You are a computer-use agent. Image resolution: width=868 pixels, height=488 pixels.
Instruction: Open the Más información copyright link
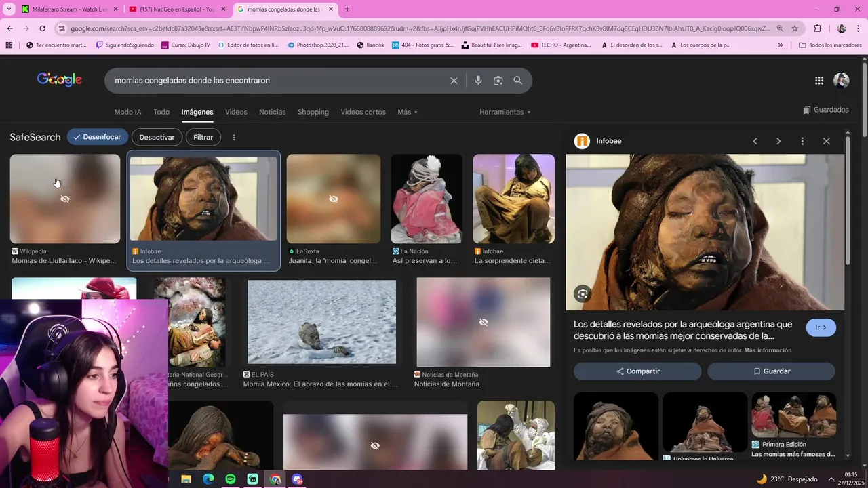(768, 350)
